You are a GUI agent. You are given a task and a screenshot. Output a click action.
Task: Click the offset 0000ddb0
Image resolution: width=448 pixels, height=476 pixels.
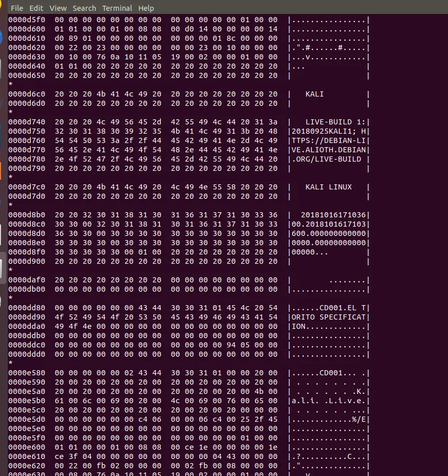coord(27,336)
